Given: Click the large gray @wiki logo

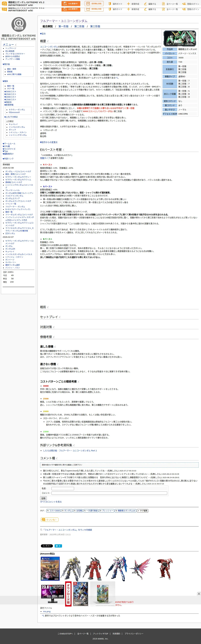Looking at the screenshot, I should [x=19, y=24].
